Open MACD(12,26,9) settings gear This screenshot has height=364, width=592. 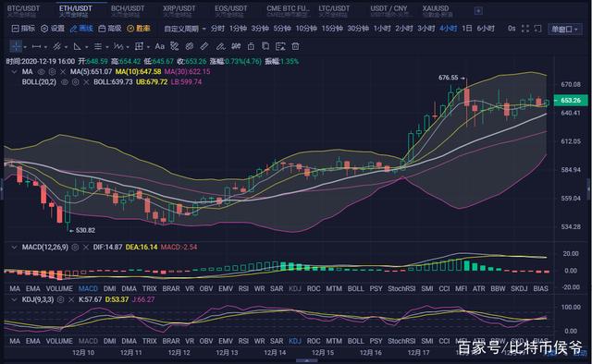[x=75, y=247]
